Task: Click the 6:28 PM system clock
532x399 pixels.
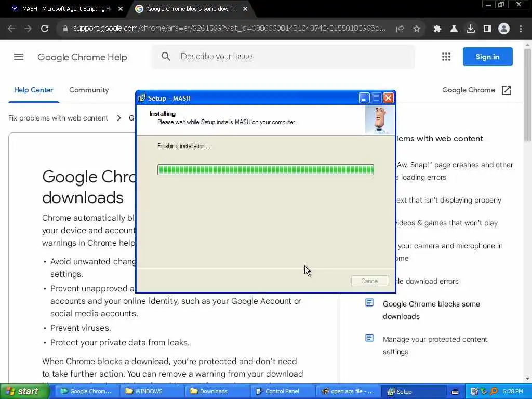Action: (x=513, y=391)
